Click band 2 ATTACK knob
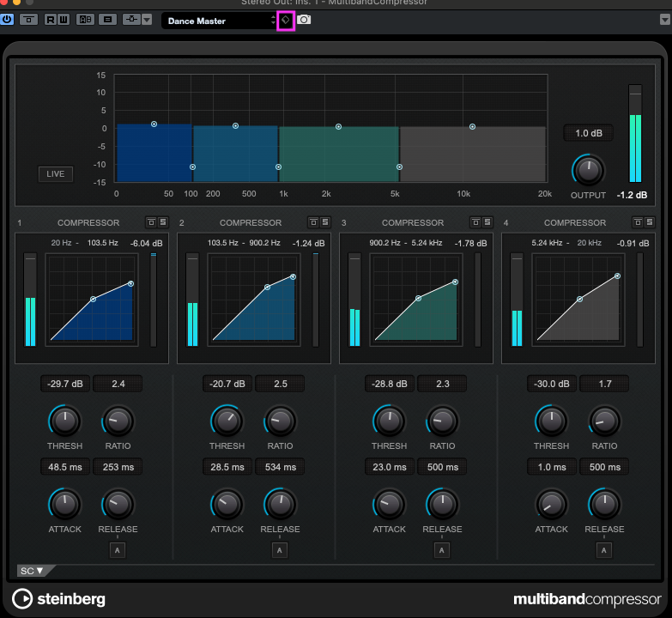Image resolution: width=672 pixels, height=618 pixels. point(227,504)
